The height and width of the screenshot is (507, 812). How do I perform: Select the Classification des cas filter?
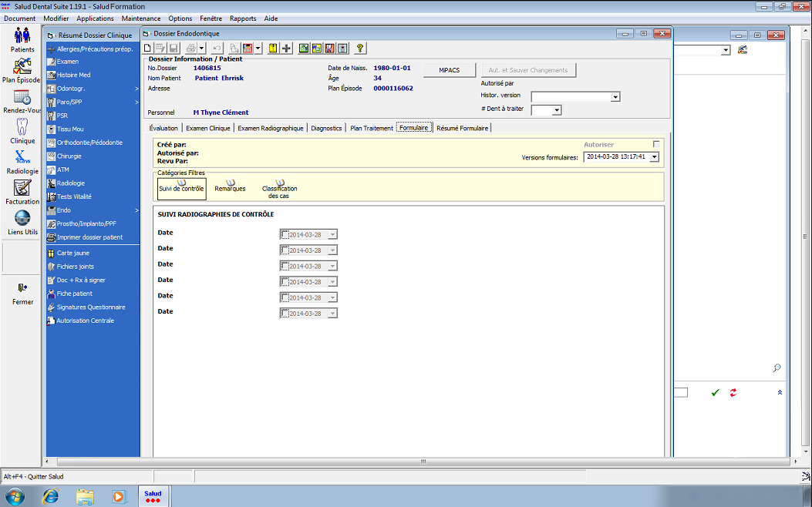(x=279, y=190)
